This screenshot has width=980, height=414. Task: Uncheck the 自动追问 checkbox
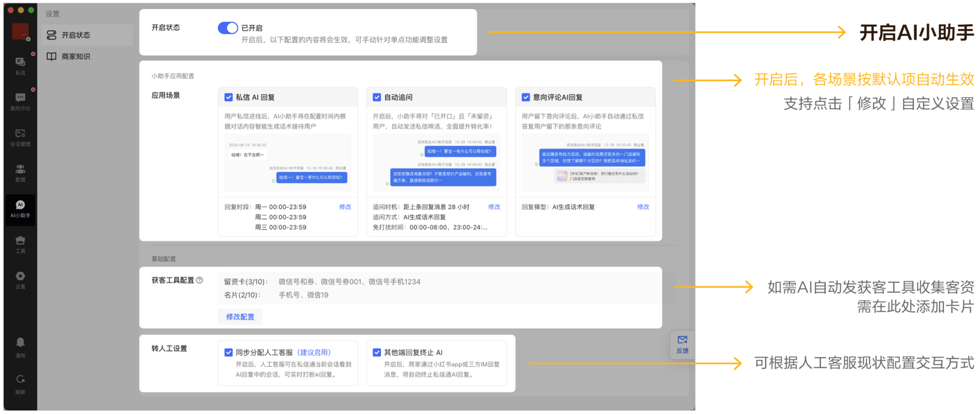[x=377, y=97]
